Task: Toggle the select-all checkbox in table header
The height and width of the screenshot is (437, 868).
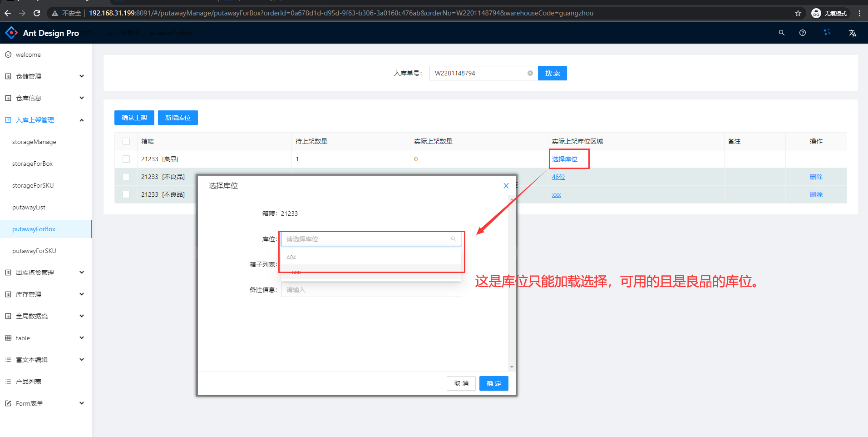Action: pyautogui.click(x=126, y=141)
